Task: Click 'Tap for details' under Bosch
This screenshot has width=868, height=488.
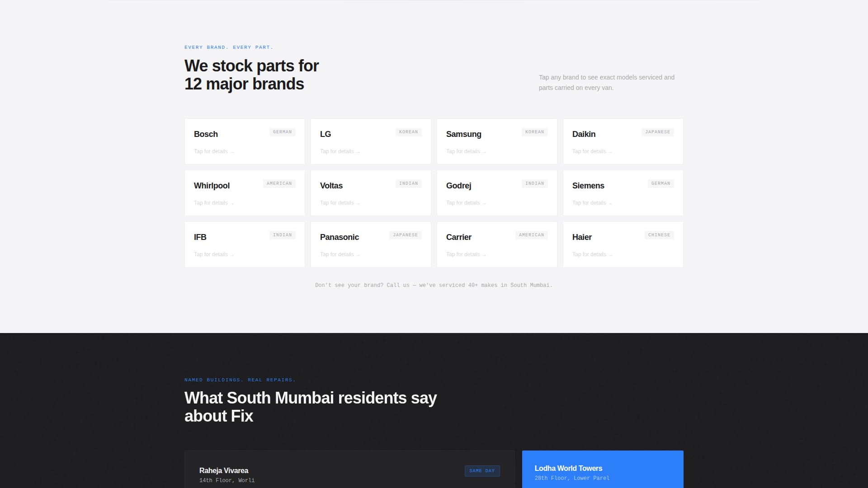Action: [x=214, y=151]
